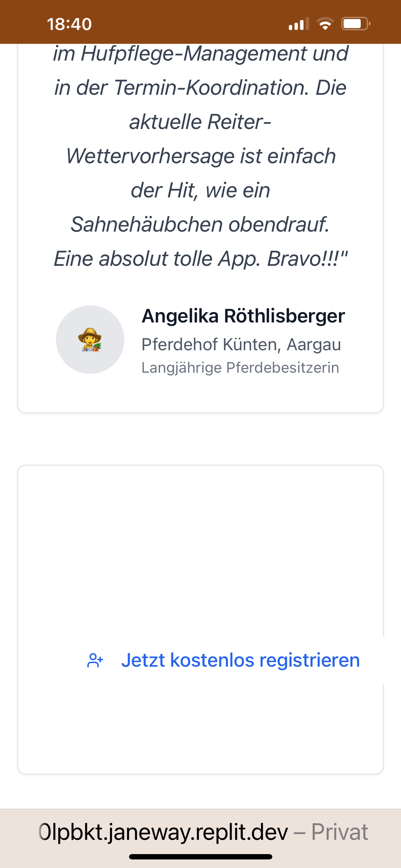Click the 'Sahnehäubchen obendrauf.' quote line

(x=200, y=224)
